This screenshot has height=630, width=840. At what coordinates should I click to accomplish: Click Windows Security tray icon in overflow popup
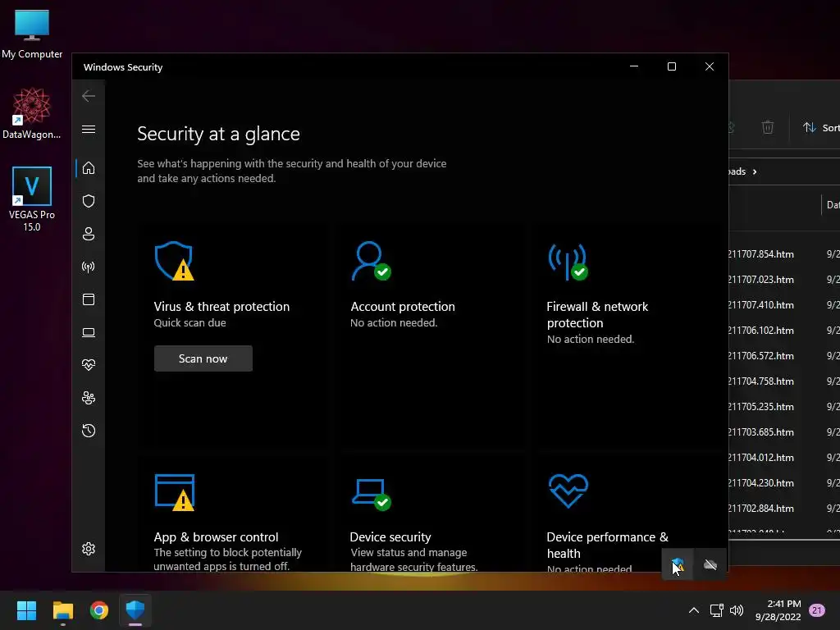[678, 564]
